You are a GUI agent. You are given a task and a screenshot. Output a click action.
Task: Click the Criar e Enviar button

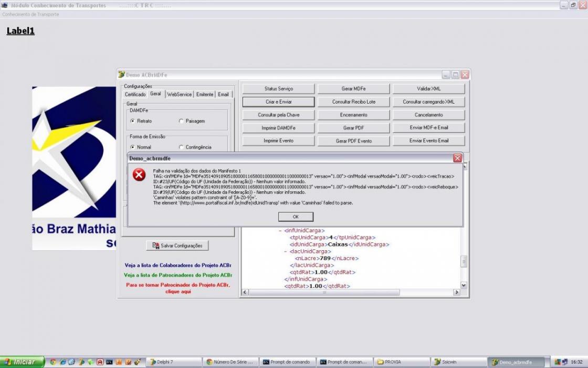(x=278, y=102)
